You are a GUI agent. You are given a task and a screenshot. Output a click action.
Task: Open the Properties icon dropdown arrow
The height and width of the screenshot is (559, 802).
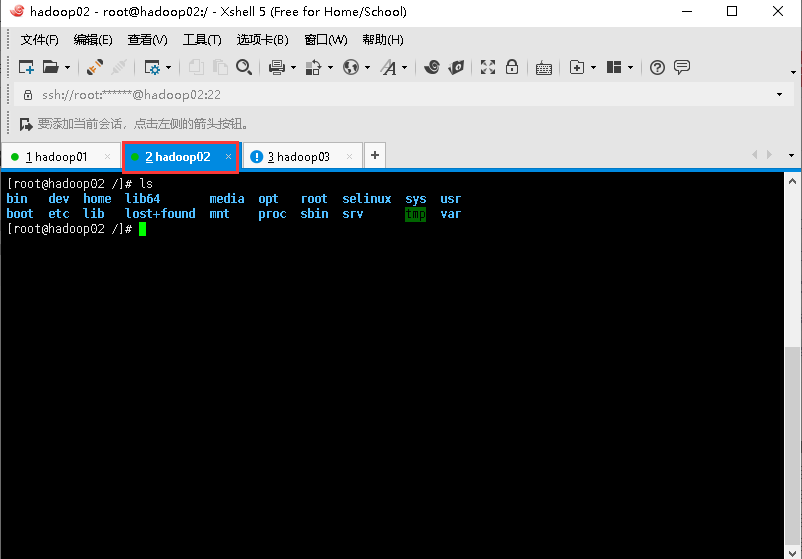[169, 68]
